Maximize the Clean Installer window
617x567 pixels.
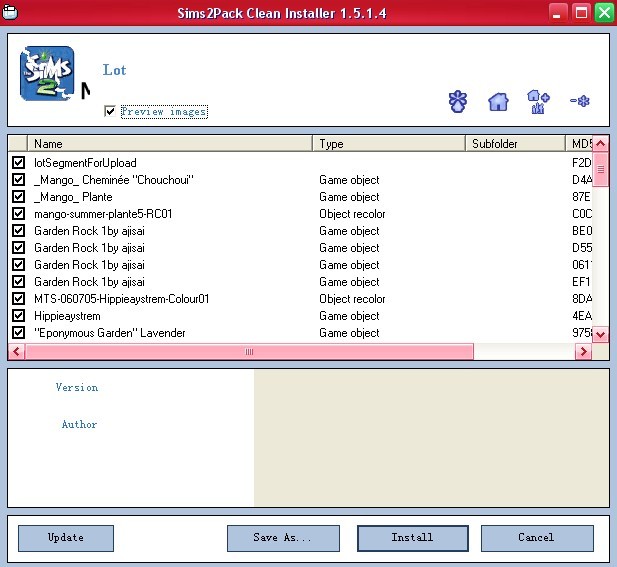[581, 13]
